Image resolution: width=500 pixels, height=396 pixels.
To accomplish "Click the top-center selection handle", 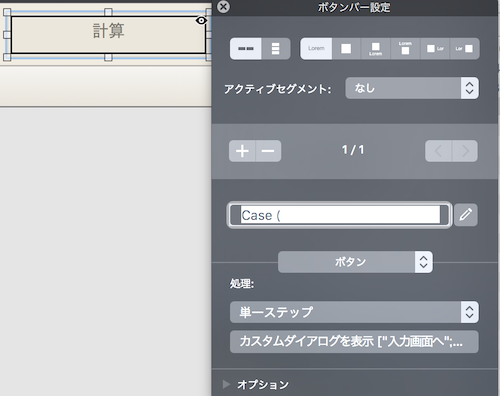I will click(108, 12).
